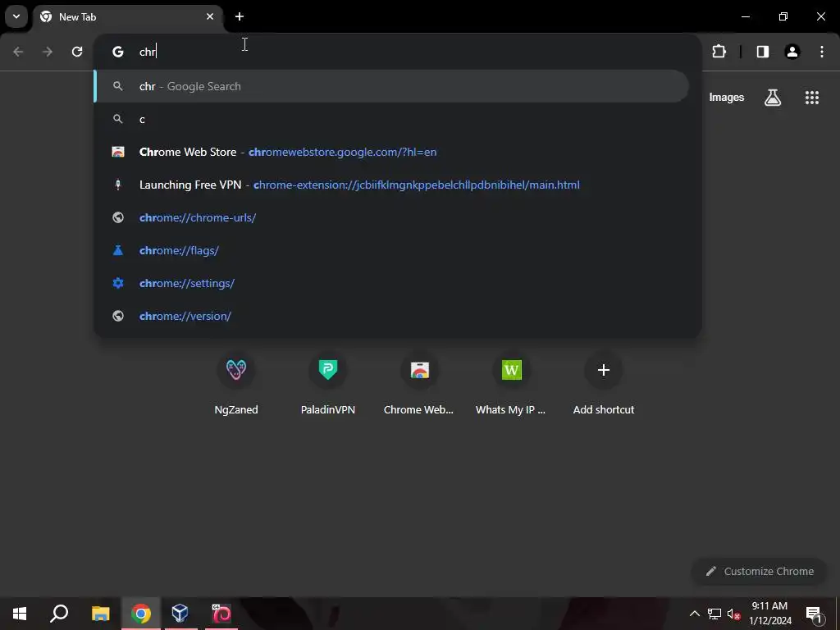Open the Images link
Viewport: 840px width, 630px height.
tap(727, 97)
